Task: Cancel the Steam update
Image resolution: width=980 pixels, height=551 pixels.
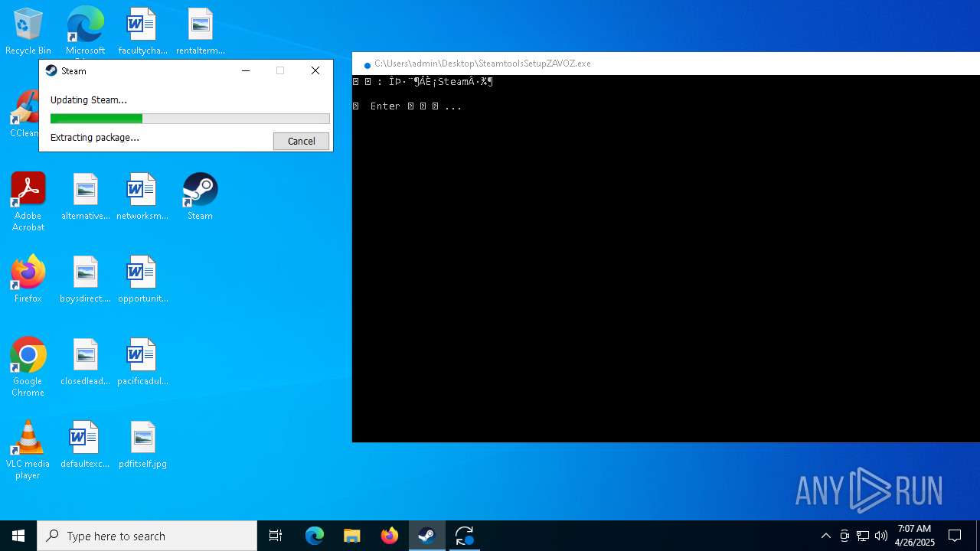Action: tap(301, 141)
